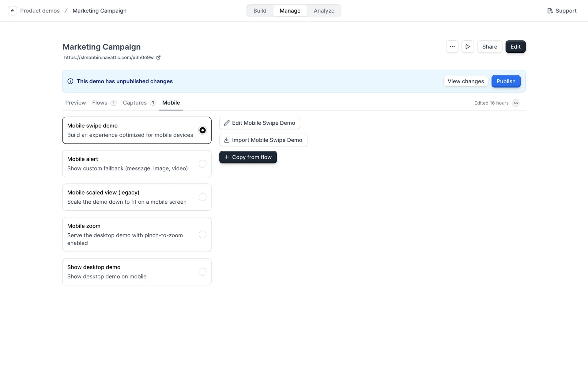The width and height of the screenshot is (588, 369).
Task: Click the info icon in unpublished banner
Action: (x=70, y=81)
